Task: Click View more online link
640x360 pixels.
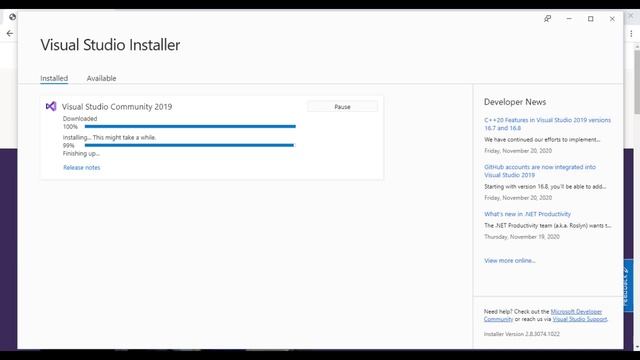Action: tap(509, 260)
